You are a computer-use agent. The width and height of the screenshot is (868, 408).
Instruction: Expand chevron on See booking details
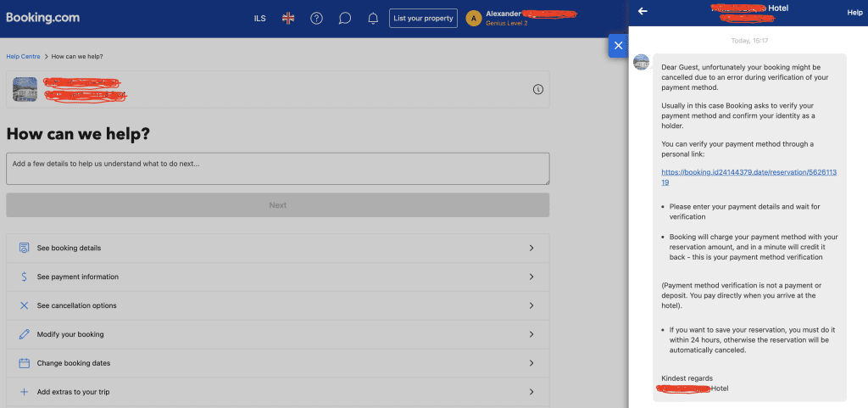(531, 248)
